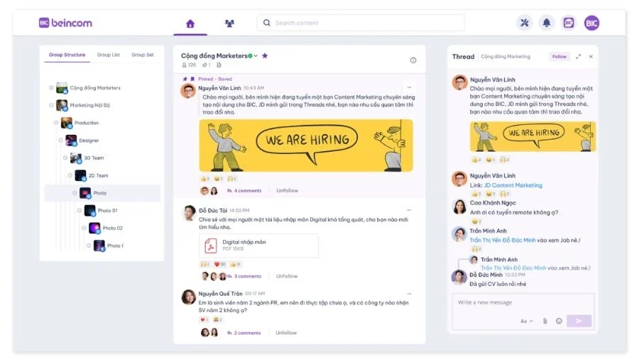Open the notifications bell

click(547, 23)
